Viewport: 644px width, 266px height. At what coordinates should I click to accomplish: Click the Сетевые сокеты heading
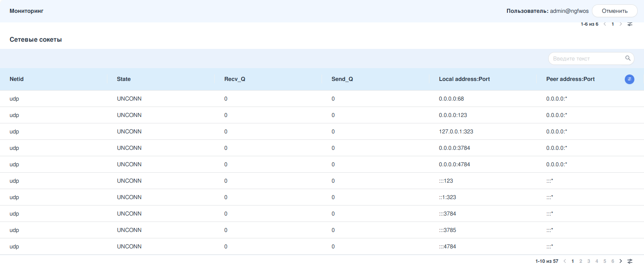36,40
